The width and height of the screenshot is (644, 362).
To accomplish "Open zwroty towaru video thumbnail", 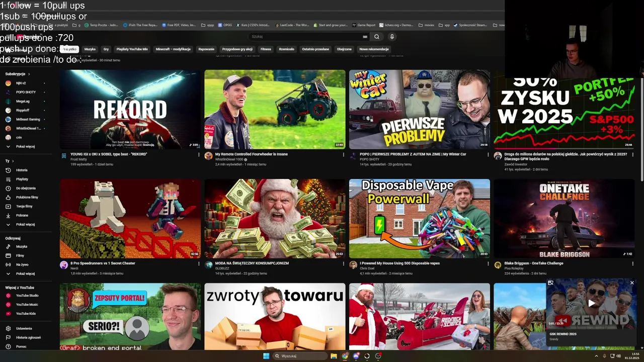I will 275,316.
